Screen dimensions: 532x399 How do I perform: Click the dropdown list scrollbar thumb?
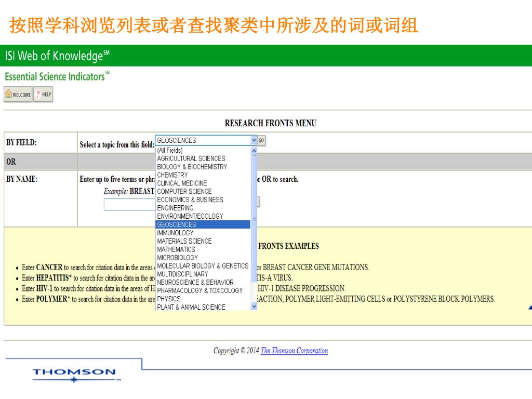(x=254, y=218)
